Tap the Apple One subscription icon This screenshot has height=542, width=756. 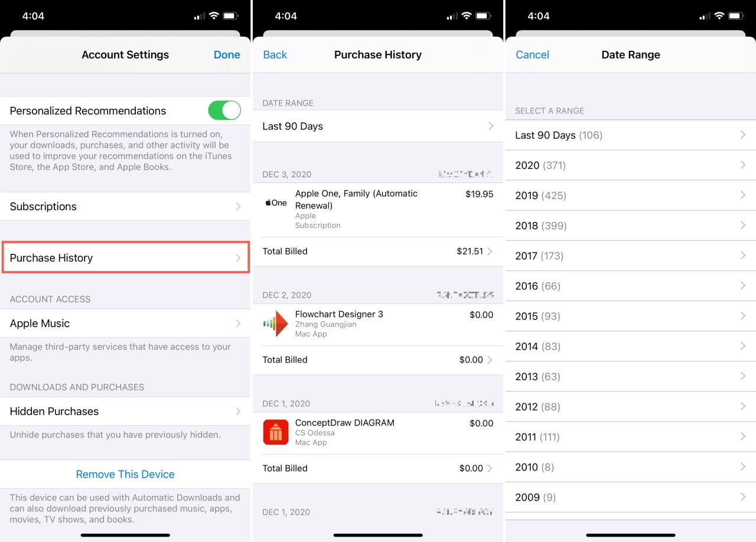(x=275, y=203)
